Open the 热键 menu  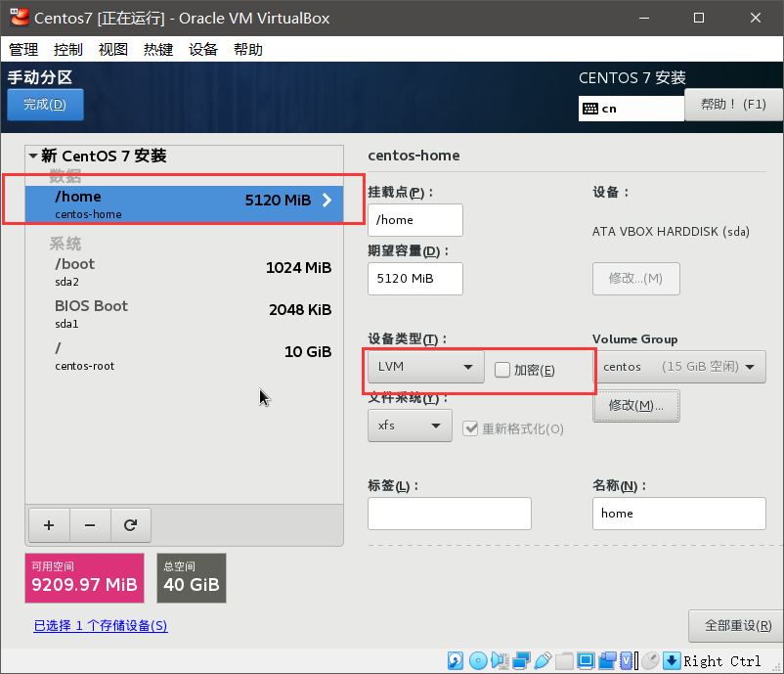click(x=158, y=49)
